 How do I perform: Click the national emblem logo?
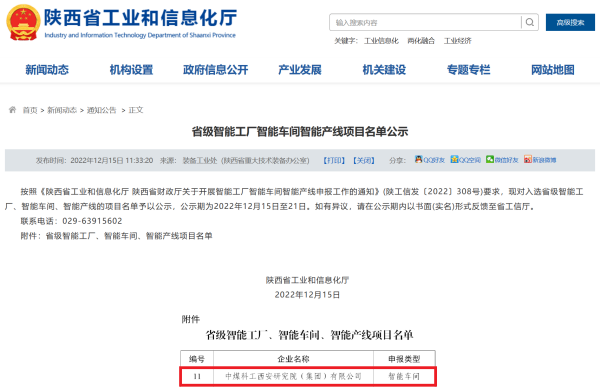click(x=23, y=22)
